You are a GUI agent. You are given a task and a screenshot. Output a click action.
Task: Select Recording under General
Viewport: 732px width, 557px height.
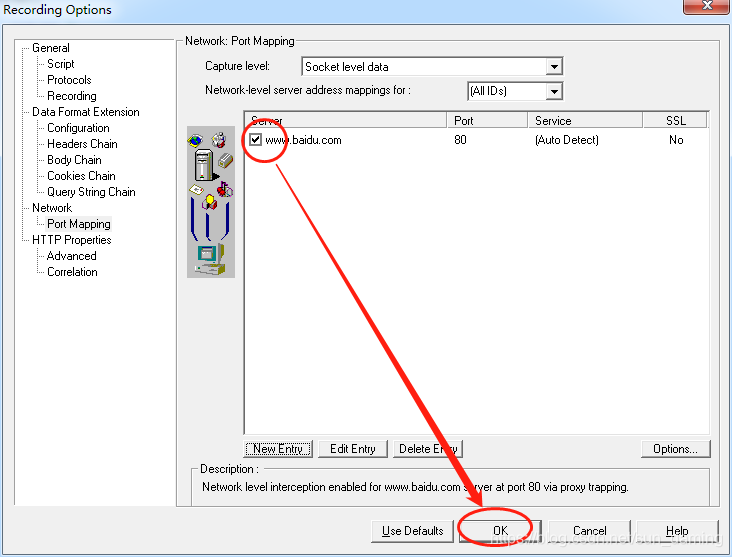pos(72,96)
